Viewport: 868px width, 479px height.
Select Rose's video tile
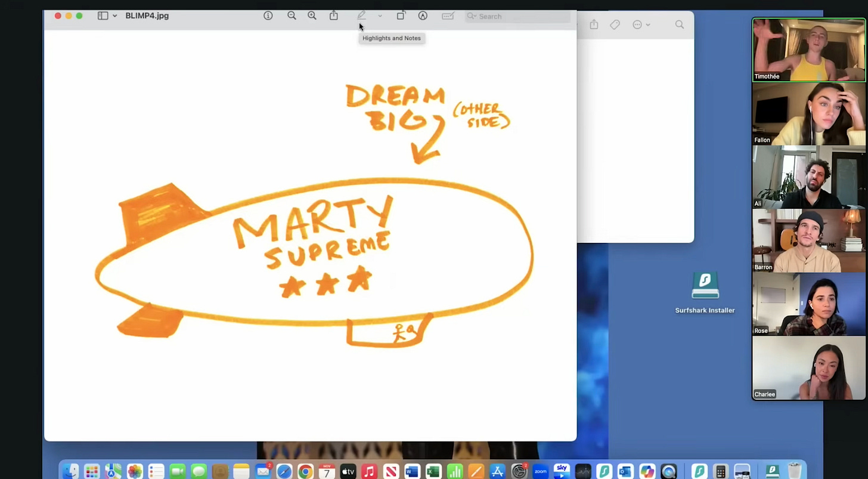coord(809,304)
